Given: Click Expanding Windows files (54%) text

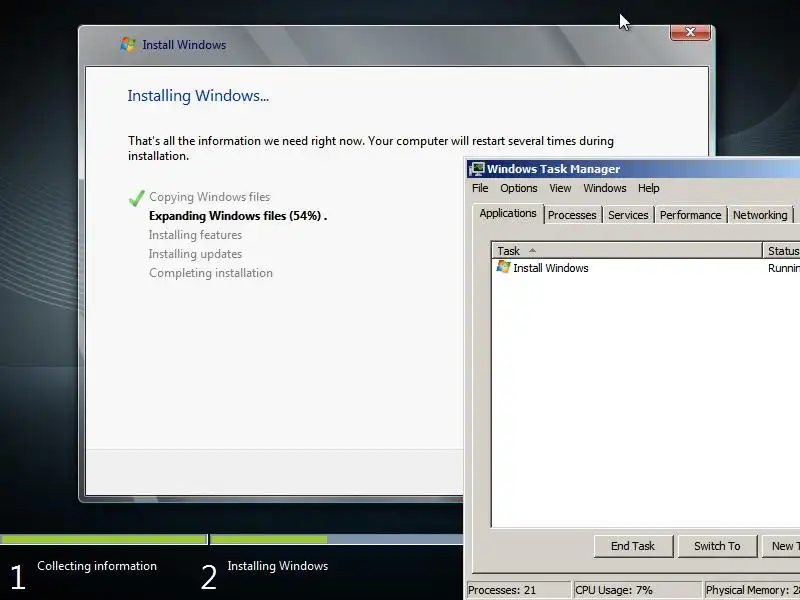Looking at the screenshot, I should click(238, 216).
